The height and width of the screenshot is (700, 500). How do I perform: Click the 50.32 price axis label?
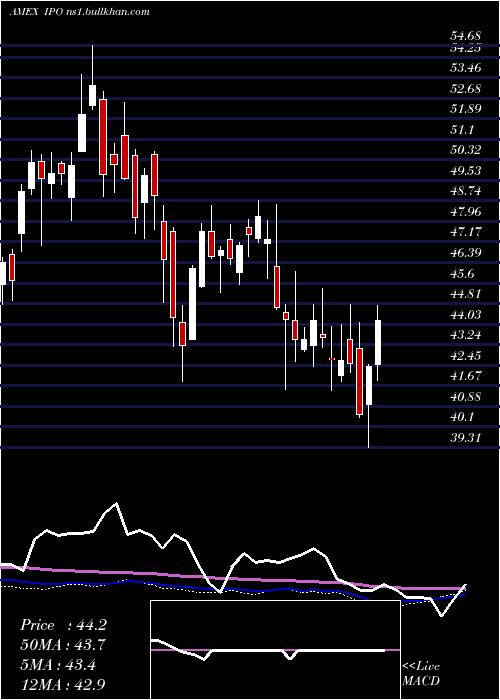click(x=466, y=150)
